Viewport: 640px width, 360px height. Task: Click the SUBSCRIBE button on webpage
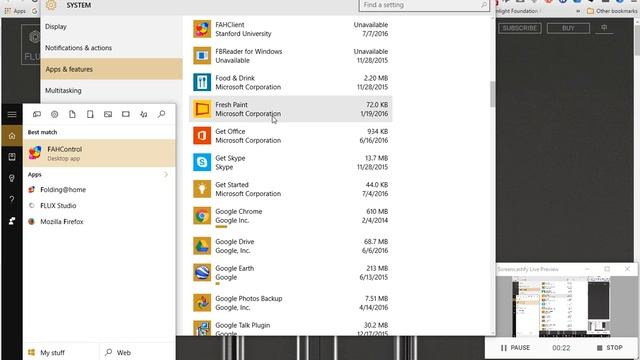point(520,28)
